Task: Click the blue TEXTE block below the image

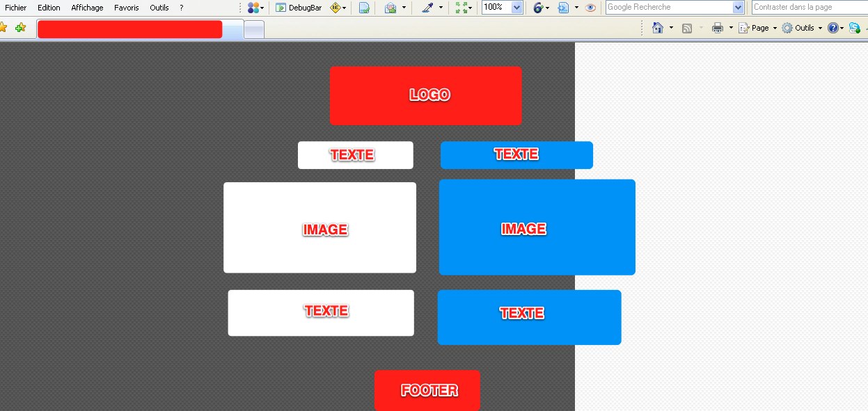Action: [x=530, y=317]
